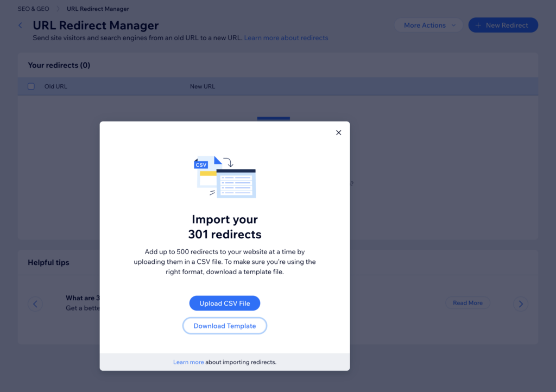This screenshot has width=556, height=392.
Task: Toggle the select-all checkbox in the redirects table
Action: 31,86
